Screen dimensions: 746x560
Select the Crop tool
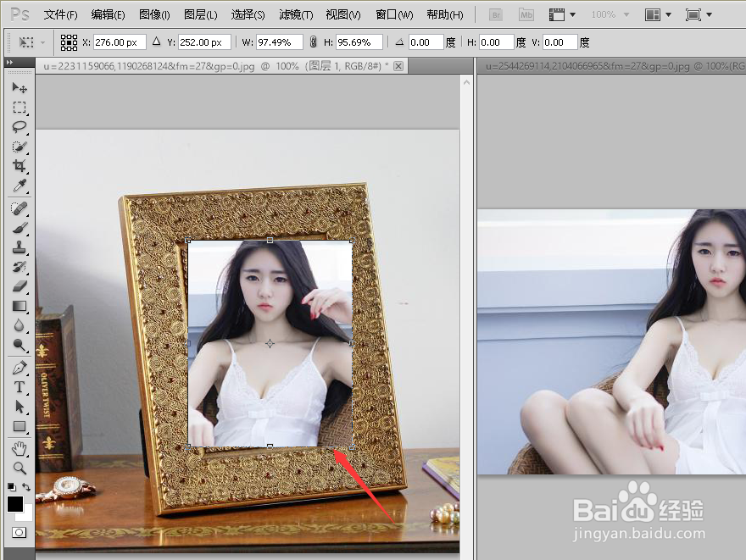coord(19,166)
